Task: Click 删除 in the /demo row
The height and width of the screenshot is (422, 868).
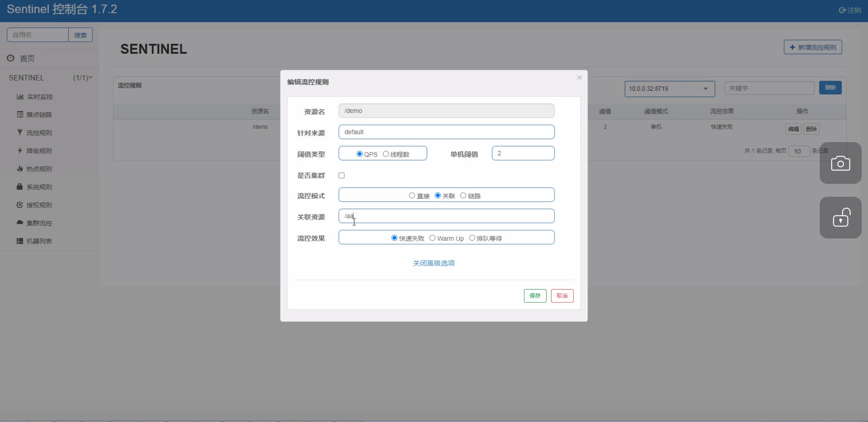Action: click(x=811, y=129)
